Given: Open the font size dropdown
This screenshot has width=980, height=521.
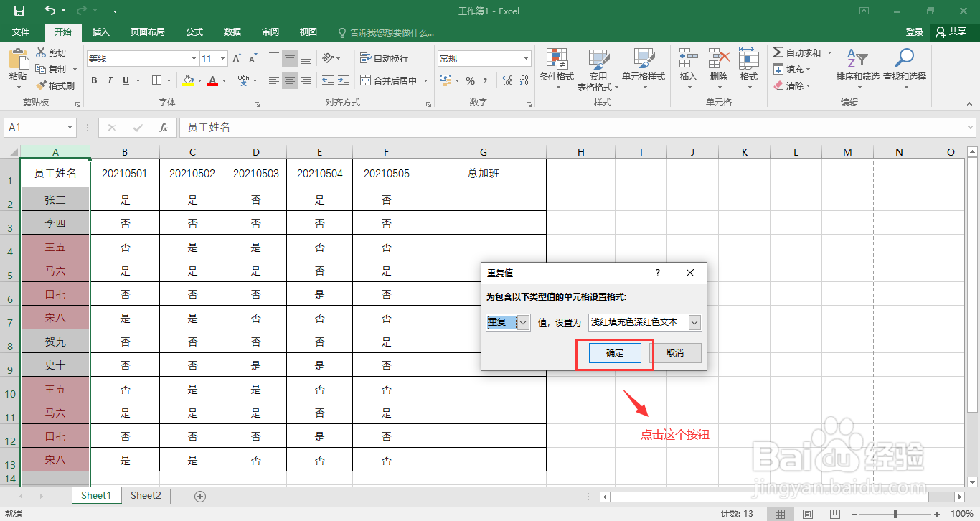Looking at the screenshot, I should tap(223, 59).
